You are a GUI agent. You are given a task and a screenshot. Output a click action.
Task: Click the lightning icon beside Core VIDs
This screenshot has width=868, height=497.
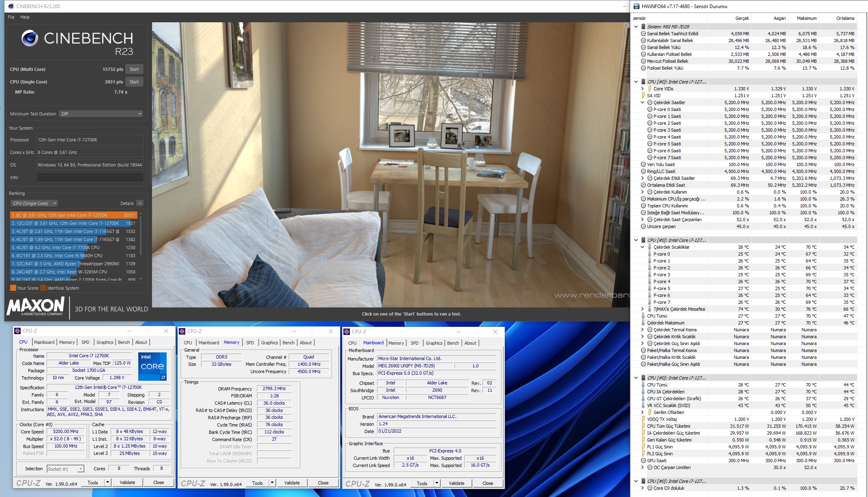[x=649, y=89]
